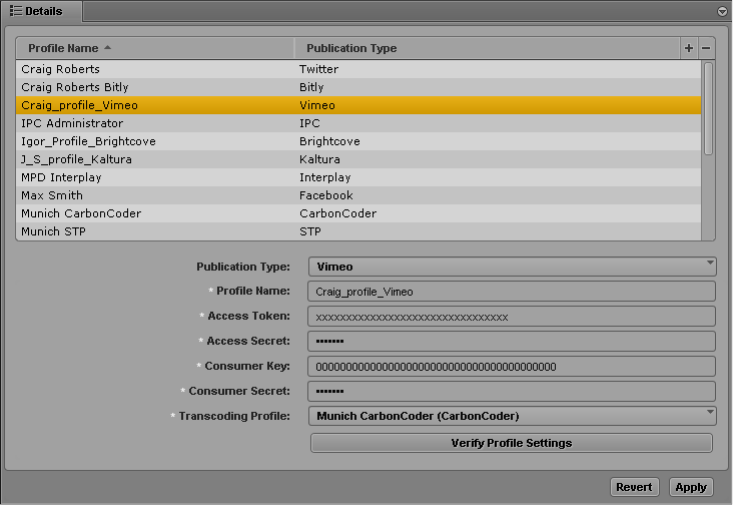Select the Craig Roberts profile row
Screen dimensions: 733x505
tap(359, 69)
